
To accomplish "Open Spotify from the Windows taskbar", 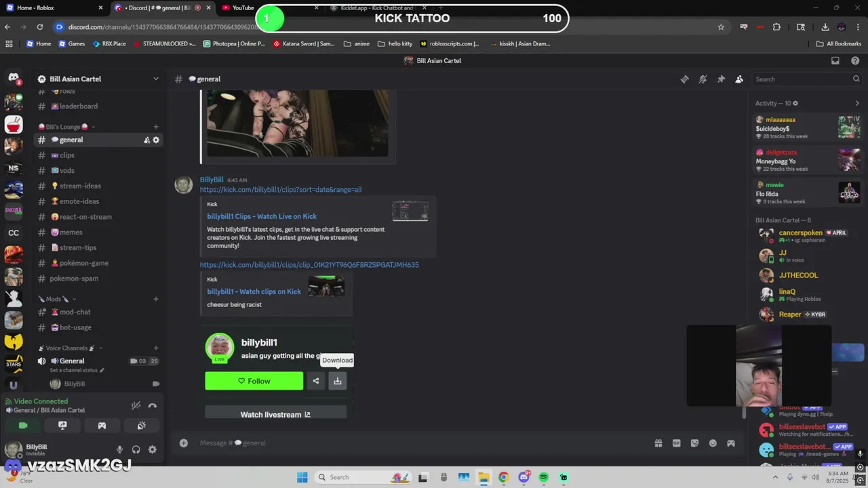I will tap(544, 477).
